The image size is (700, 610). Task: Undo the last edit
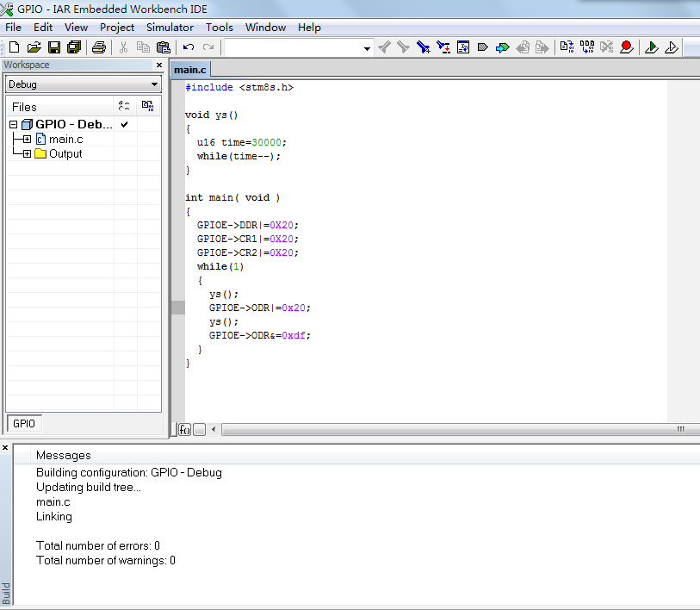pos(189,47)
